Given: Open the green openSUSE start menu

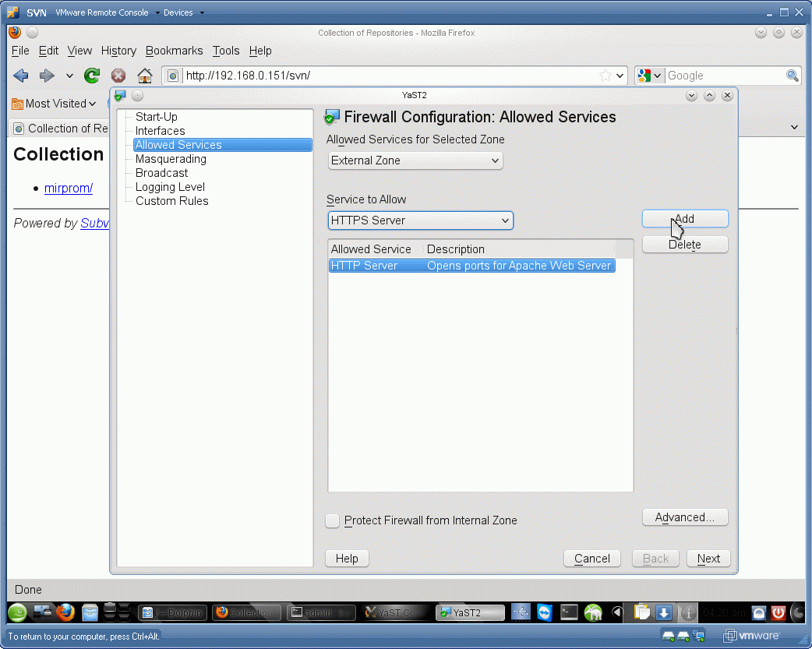Looking at the screenshot, I should click(17, 612).
